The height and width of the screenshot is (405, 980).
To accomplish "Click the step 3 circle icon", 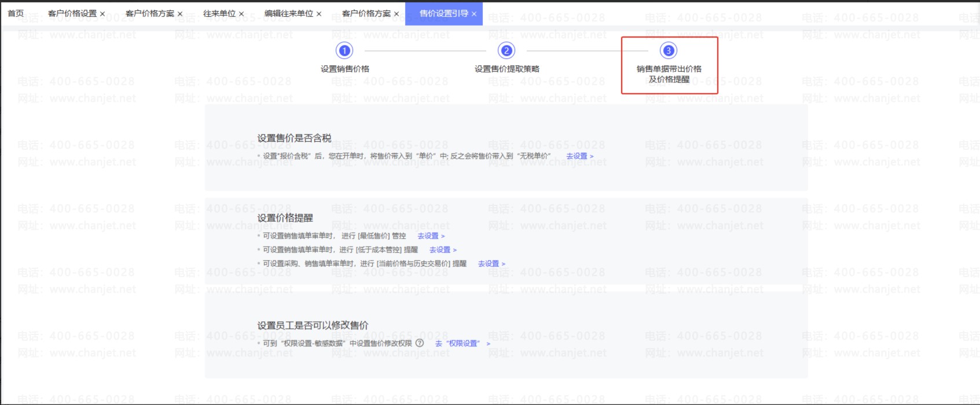I will click(x=669, y=51).
